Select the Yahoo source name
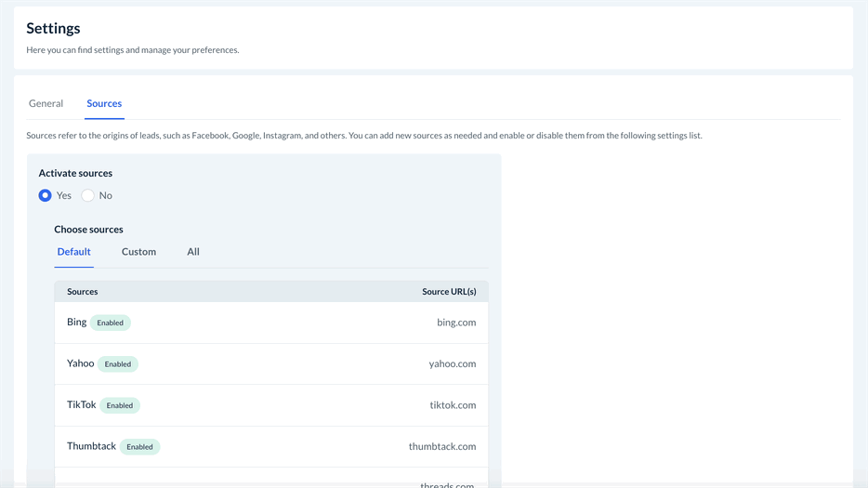 point(80,363)
